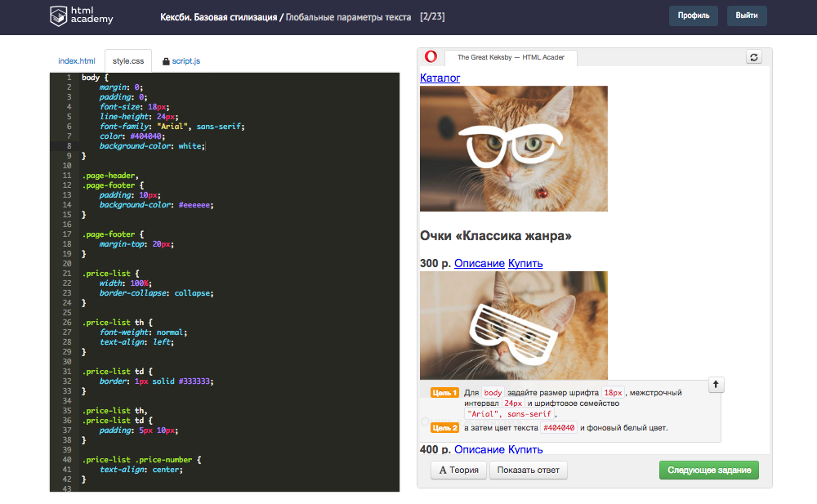Open Теория button
Viewport: 817px width, 504px height.
(458, 471)
